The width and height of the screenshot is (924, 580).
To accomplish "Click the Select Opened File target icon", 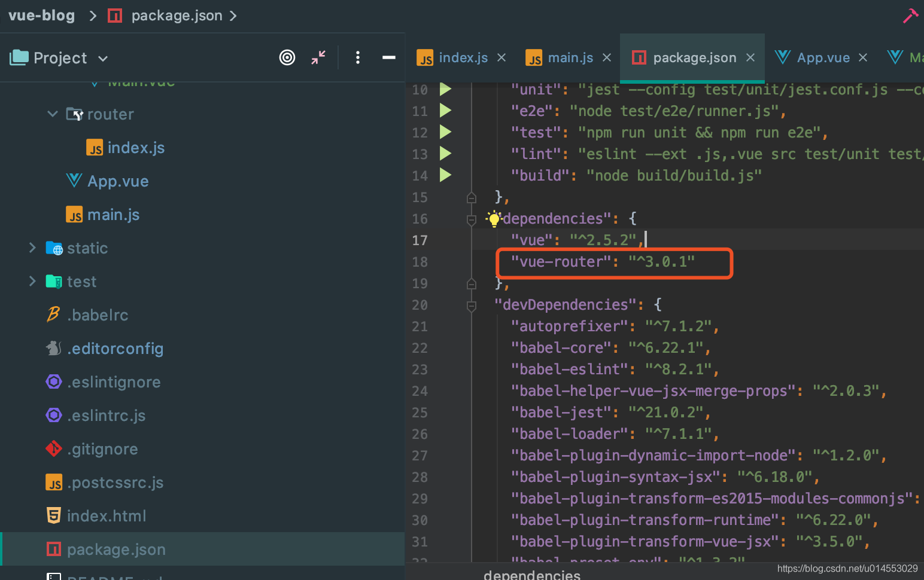I will click(287, 57).
